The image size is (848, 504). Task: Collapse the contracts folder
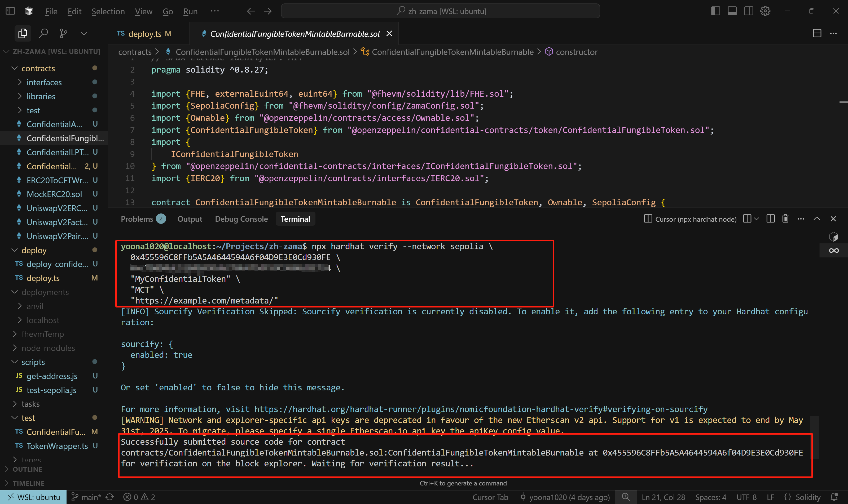pos(54,68)
